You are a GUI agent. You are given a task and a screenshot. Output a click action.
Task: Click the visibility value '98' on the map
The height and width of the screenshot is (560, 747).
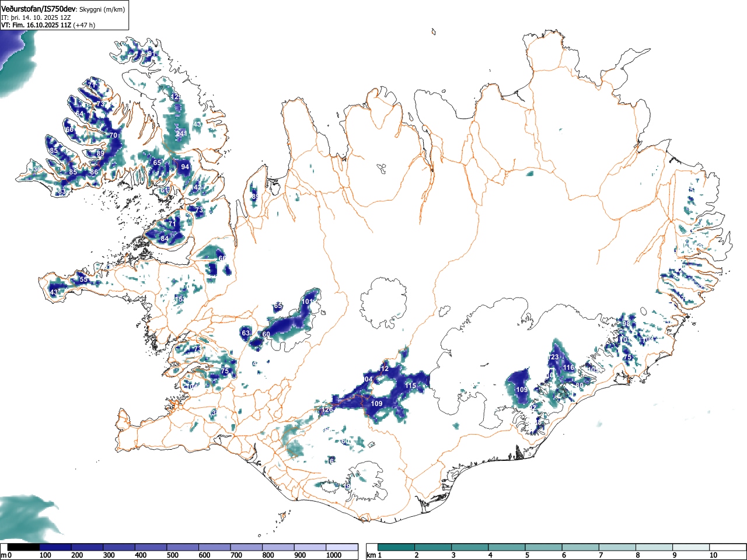[x=626, y=324]
